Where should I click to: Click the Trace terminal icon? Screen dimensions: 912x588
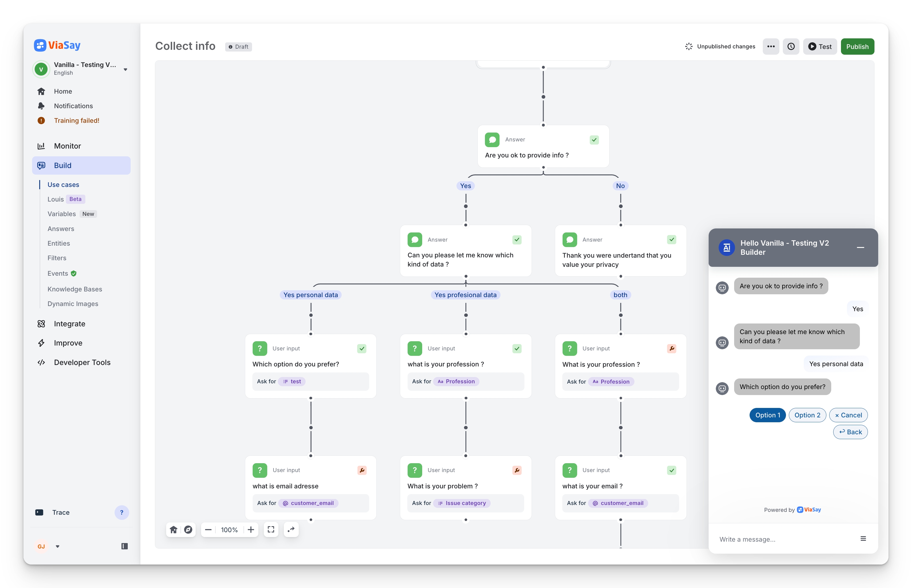[39, 512]
